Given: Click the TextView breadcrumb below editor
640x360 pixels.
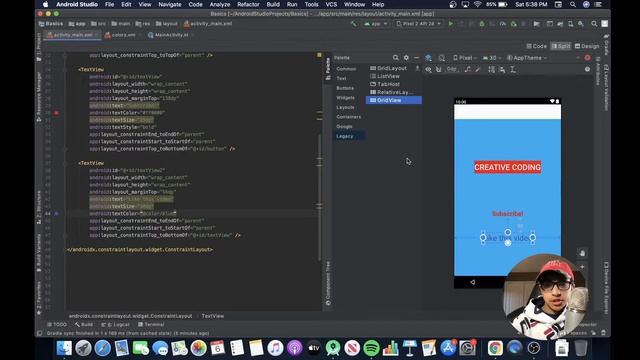Looking at the screenshot, I should coord(213,316).
